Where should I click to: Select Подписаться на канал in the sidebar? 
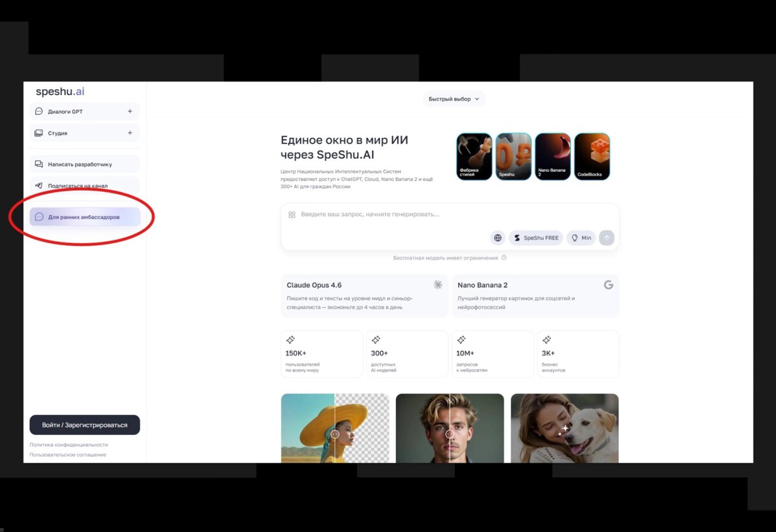pos(85,186)
